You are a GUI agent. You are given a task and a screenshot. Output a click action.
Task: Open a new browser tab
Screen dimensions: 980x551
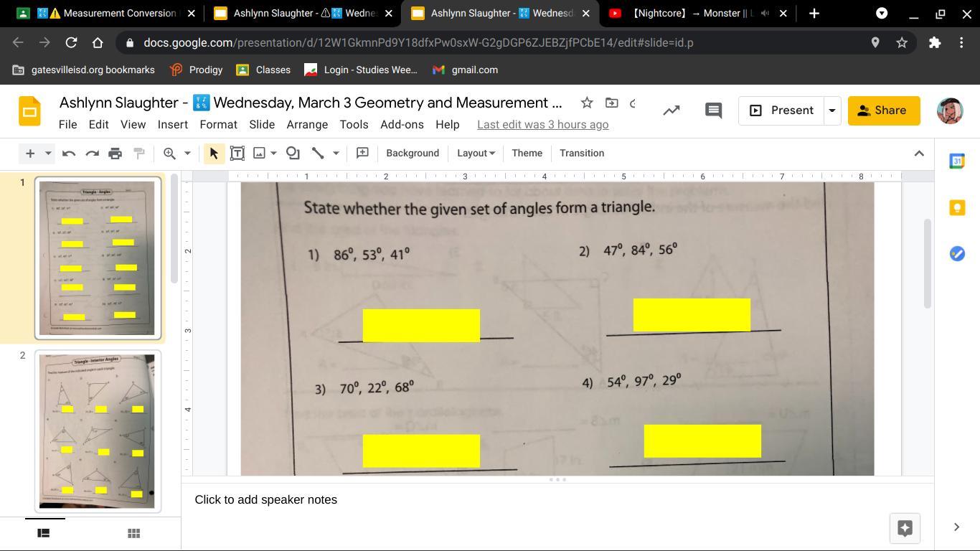814,14
